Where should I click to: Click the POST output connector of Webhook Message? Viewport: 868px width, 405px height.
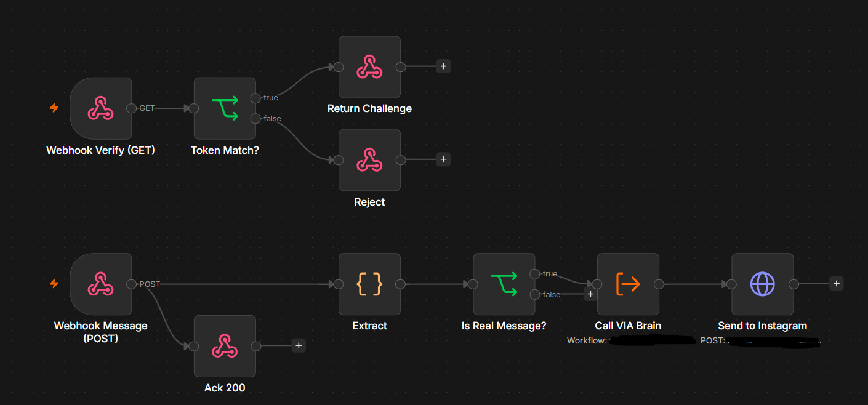click(131, 284)
